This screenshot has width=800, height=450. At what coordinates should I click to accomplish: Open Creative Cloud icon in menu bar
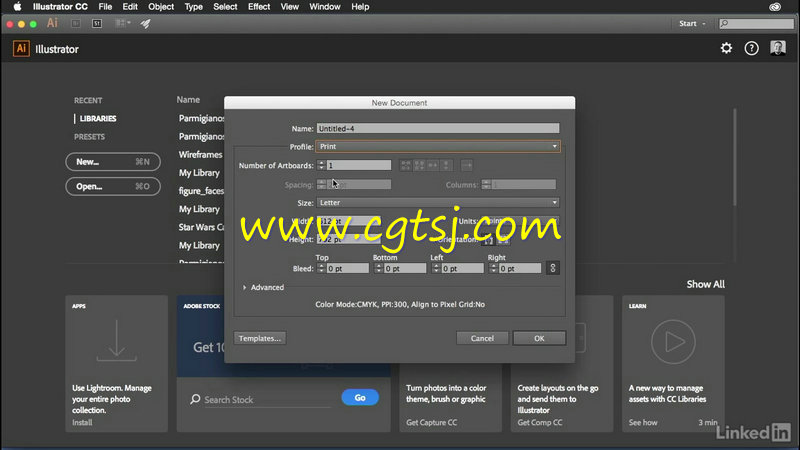[775, 7]
